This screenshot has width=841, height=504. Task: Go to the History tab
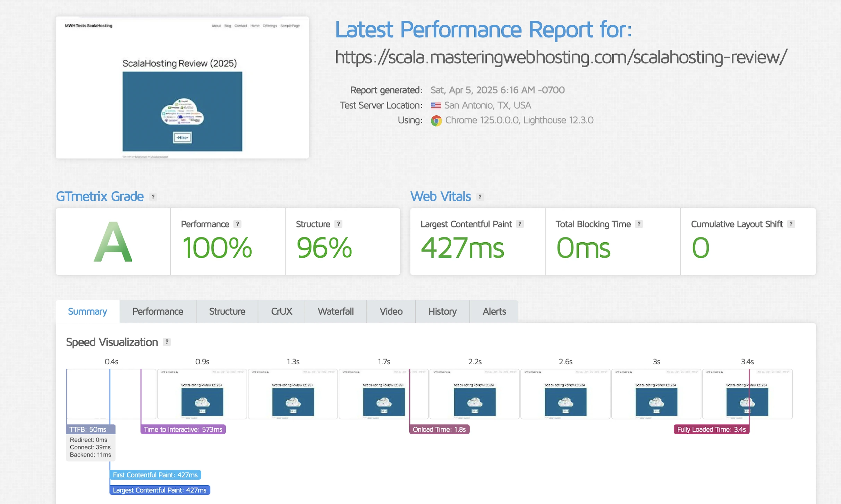[x=442, y=311]
